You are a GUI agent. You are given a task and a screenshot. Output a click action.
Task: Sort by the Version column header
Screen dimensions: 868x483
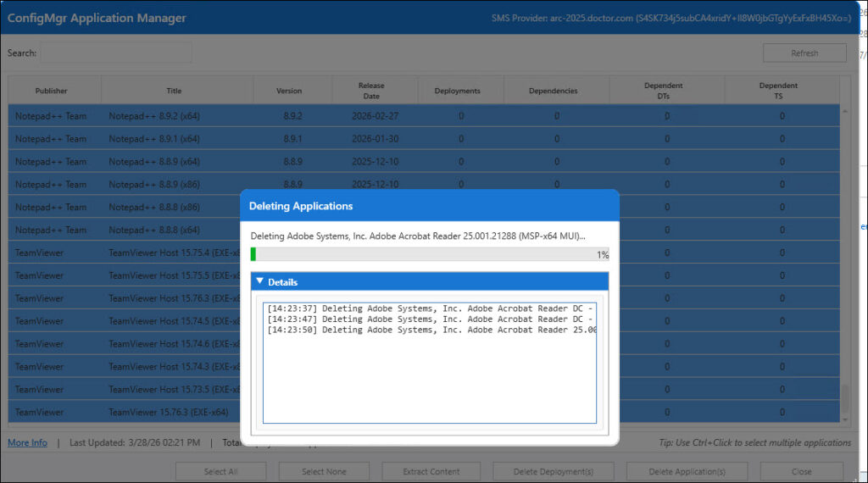click(x=289, y=91)
